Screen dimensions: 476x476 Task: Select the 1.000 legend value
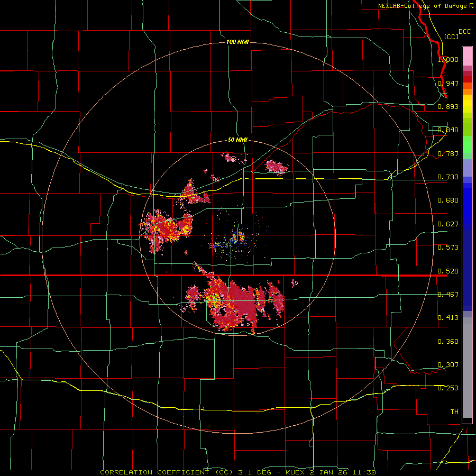448,59
